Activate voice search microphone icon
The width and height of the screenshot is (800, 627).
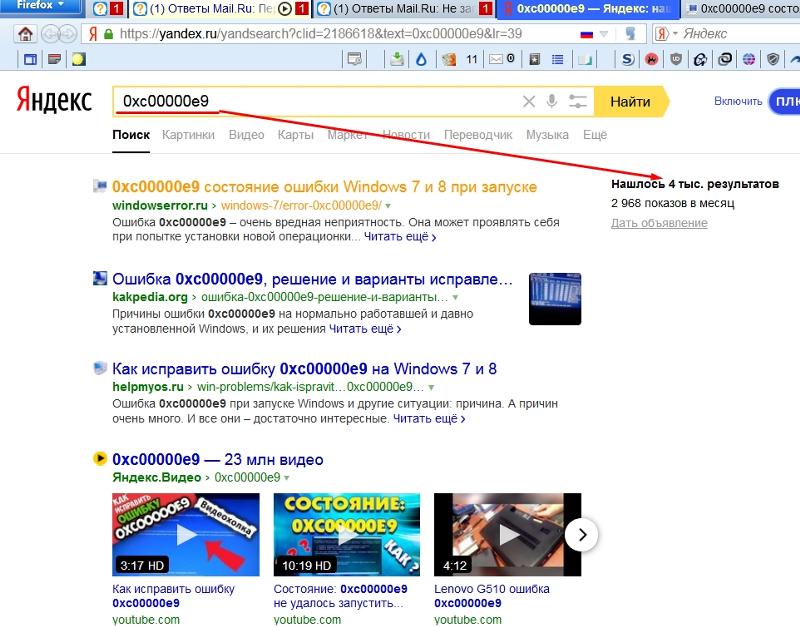tap(552, 102)
